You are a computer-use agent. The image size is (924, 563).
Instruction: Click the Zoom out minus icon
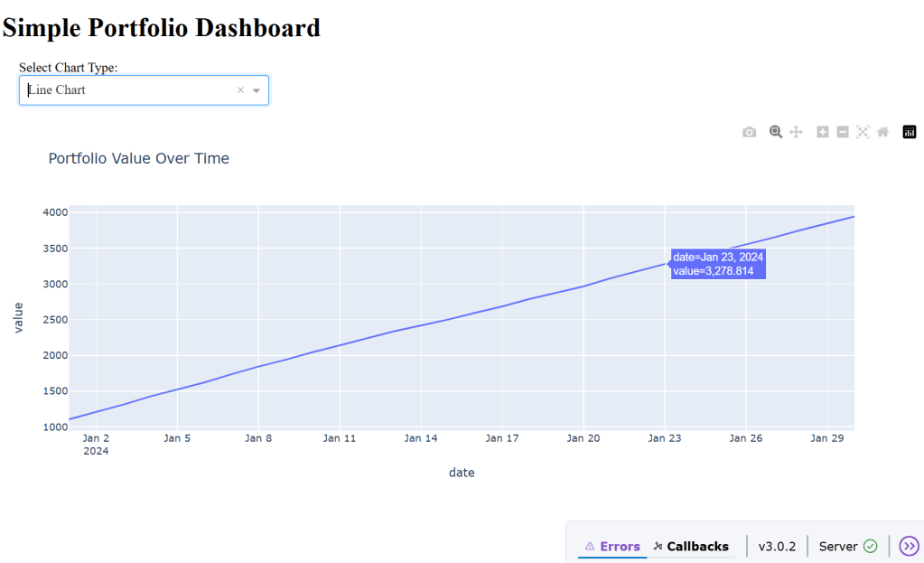click(x=842, y=132)
